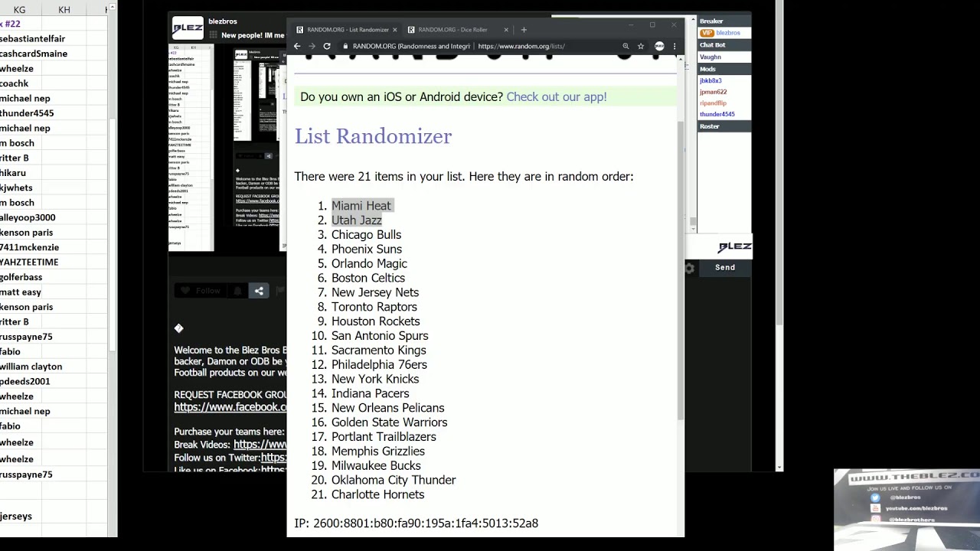Click the List Randomizer heading
This screenshot has width=980, height=551.
click(x=373, y=136)
